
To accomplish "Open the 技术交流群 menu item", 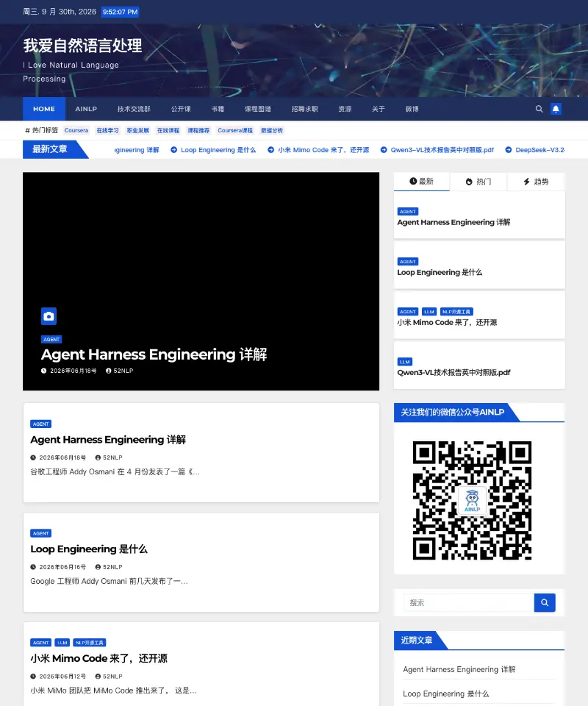I will (134, 109).
